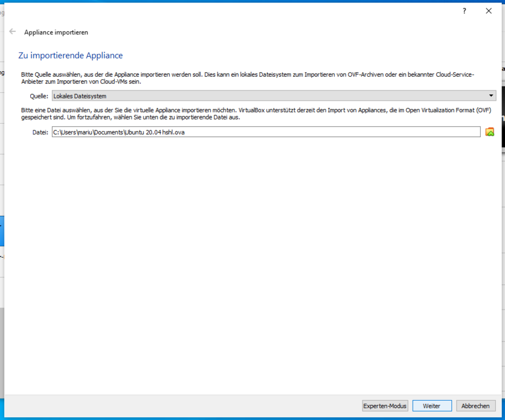Click the blue selected item behind dialog

[x=2, y=232]
